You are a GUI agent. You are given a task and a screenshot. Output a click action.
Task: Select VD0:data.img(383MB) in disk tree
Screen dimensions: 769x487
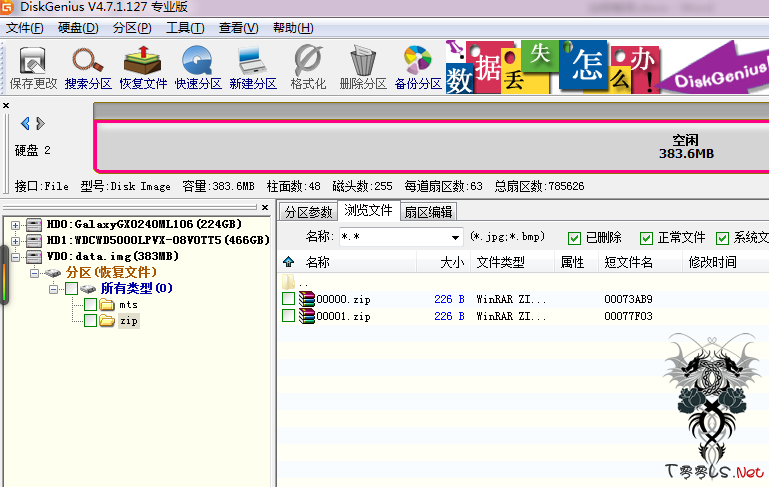pyautogui.click(x=113, y=256)
